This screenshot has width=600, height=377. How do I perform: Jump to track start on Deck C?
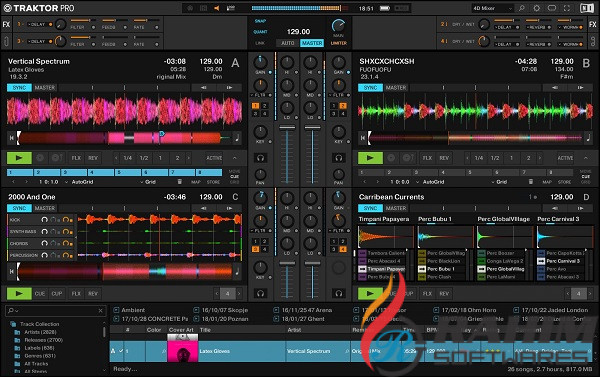click(11, 271)
